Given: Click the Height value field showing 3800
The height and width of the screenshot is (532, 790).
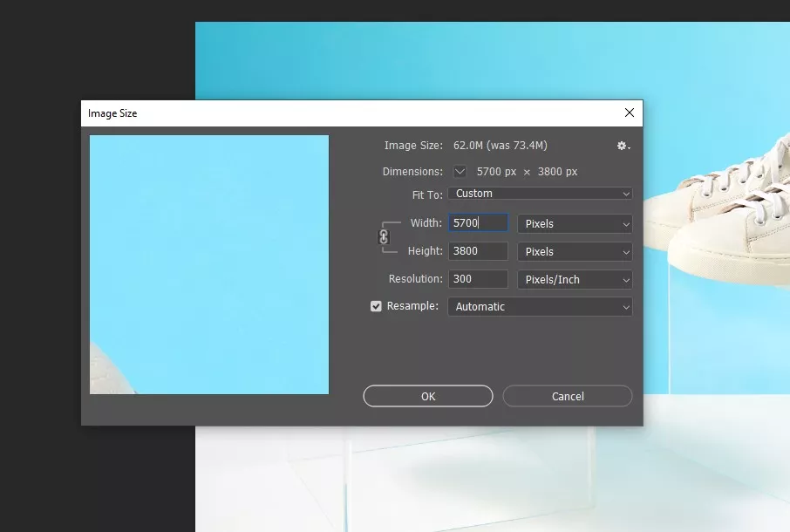Looking at the screenshot, I should pos(477,251).
